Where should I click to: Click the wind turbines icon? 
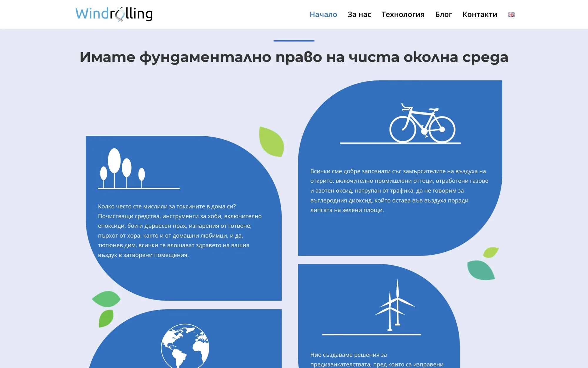point(372,307)
